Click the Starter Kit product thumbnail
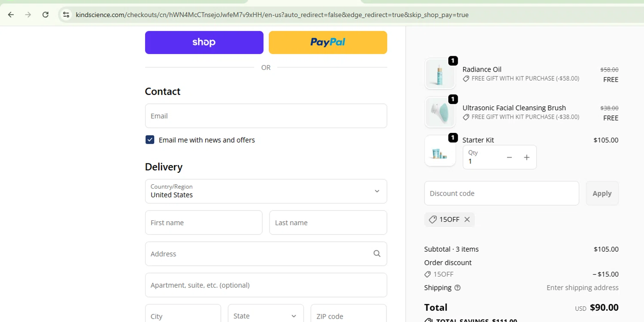Screen dimensions: 644x322 click(440, 151)
